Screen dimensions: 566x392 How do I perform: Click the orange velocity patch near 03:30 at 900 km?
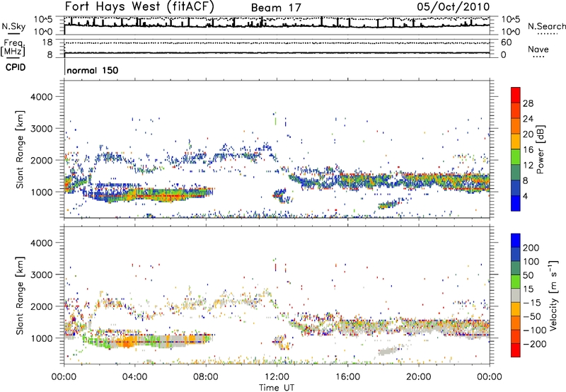(127, 342)
